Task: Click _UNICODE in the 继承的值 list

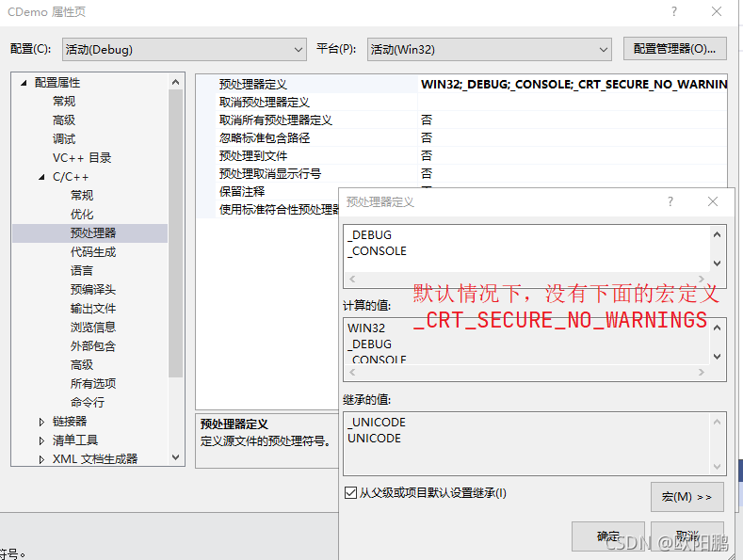Action: point(377,423)
